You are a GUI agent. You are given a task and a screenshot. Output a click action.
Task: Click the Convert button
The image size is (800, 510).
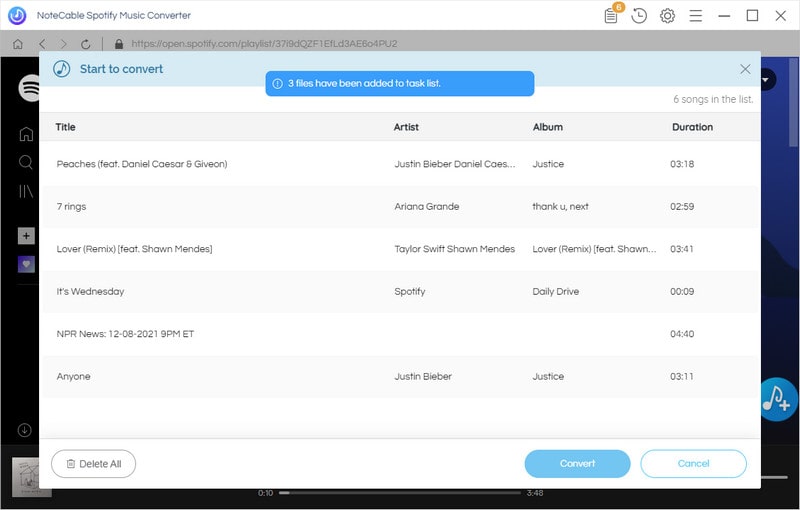[577, 464]
